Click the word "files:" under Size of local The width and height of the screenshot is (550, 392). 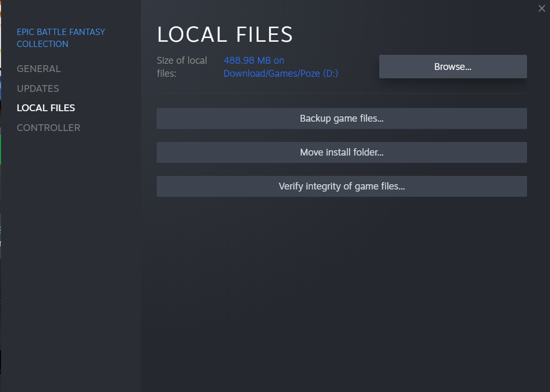(x=167, y=74)
